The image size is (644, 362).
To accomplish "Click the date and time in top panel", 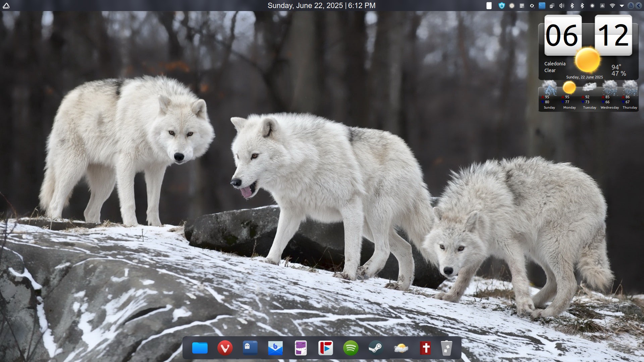I will (321, 6).
